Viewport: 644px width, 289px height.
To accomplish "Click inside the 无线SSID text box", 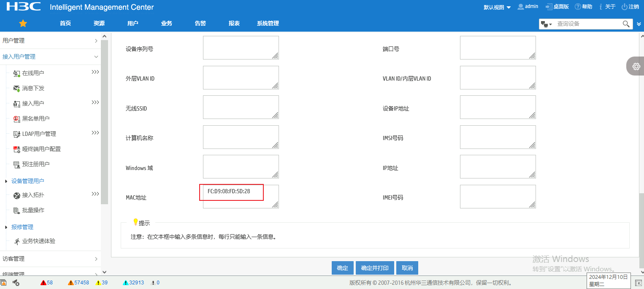I will [241, 107].
